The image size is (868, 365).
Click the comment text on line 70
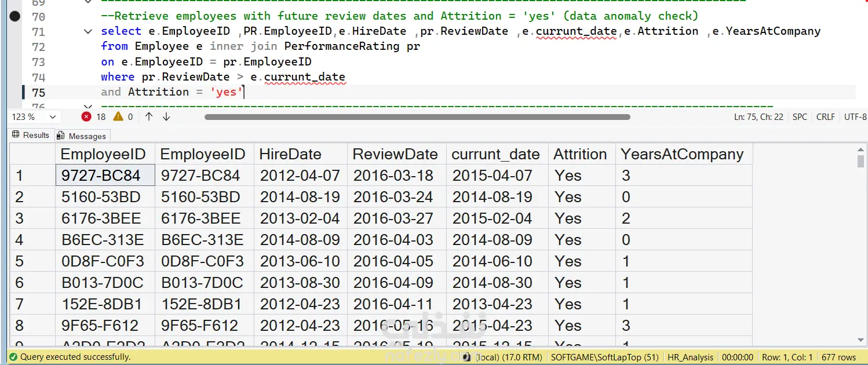pyautogui.click(x=400, y=16)
